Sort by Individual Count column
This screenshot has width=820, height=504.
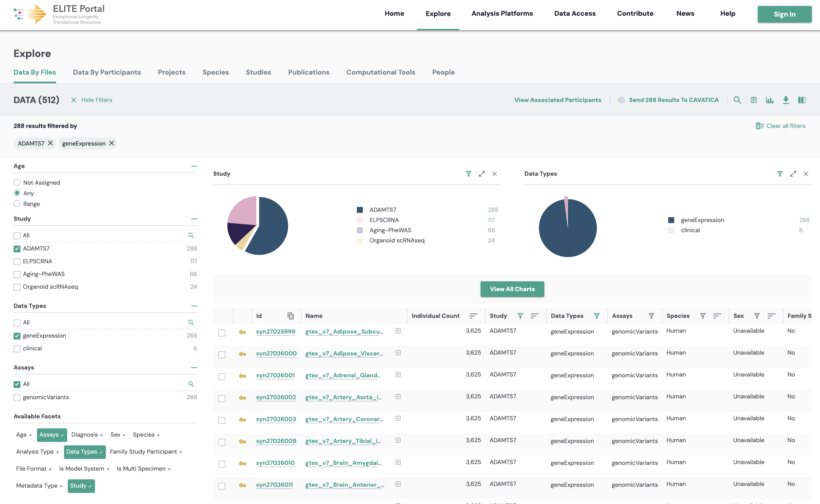[474, 316]
